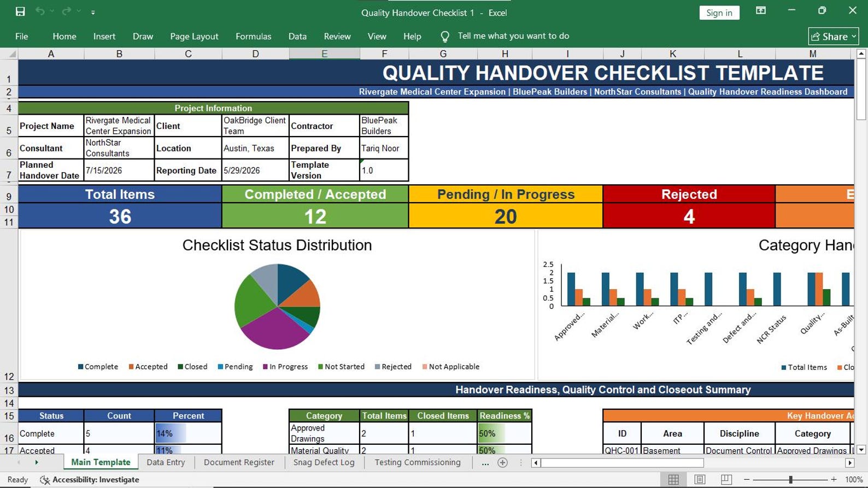Click Accessibility: Investigate in status bar

pyautogui.click(x=90, y=479)
